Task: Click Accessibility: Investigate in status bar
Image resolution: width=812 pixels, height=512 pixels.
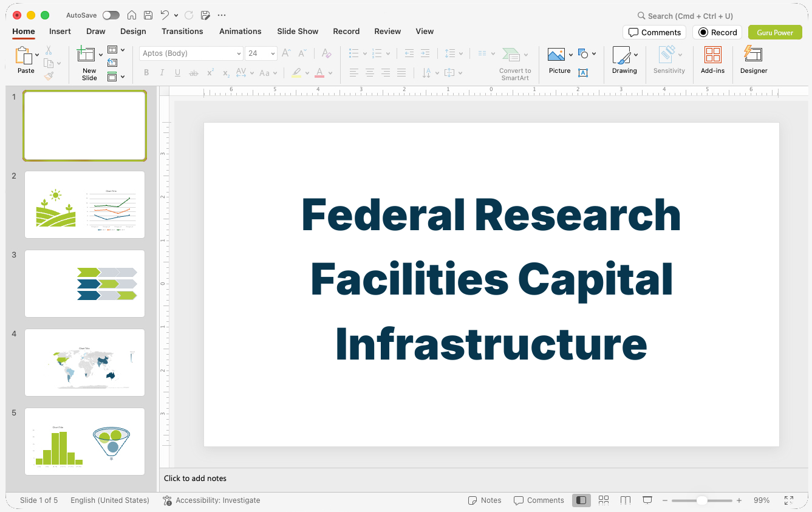Action: click(211, 500)
